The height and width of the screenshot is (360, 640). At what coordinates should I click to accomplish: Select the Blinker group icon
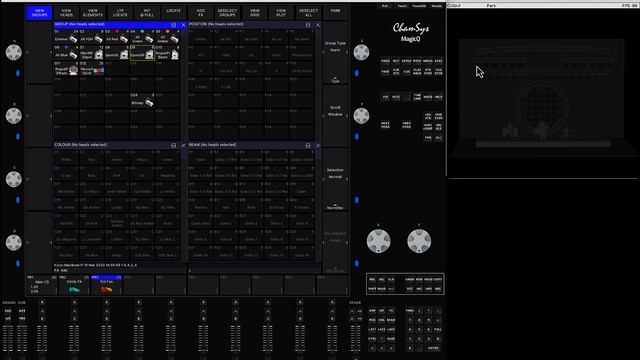click(149, 102)
